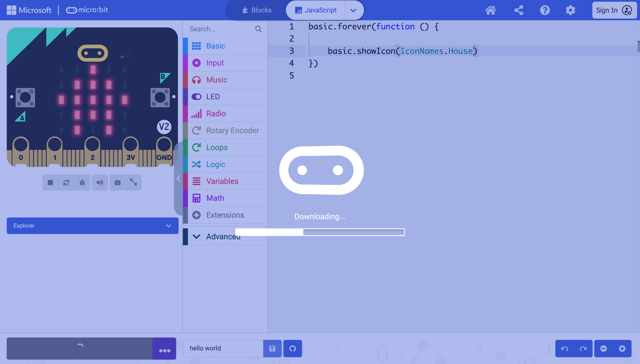Click the search magnifier icon

click(258, 29)
